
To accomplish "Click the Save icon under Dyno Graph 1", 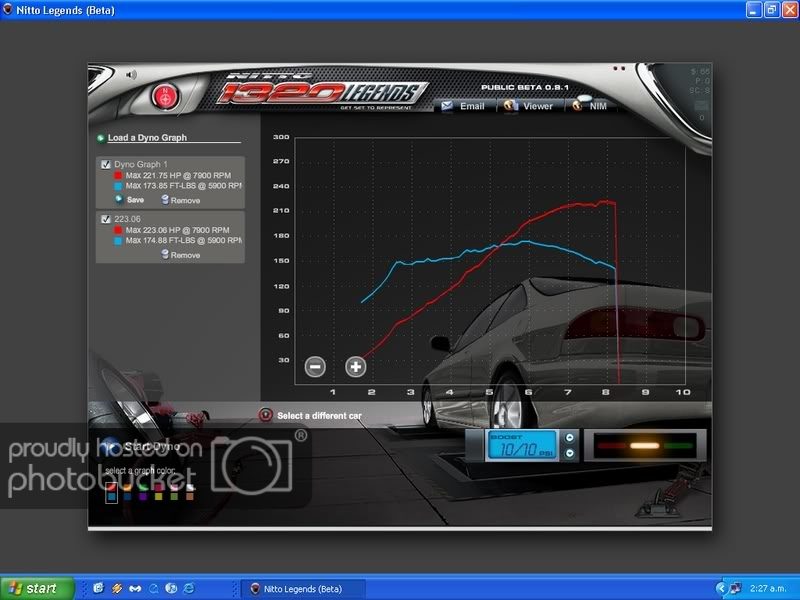I will pyautogui.click(x=118, y=199).
